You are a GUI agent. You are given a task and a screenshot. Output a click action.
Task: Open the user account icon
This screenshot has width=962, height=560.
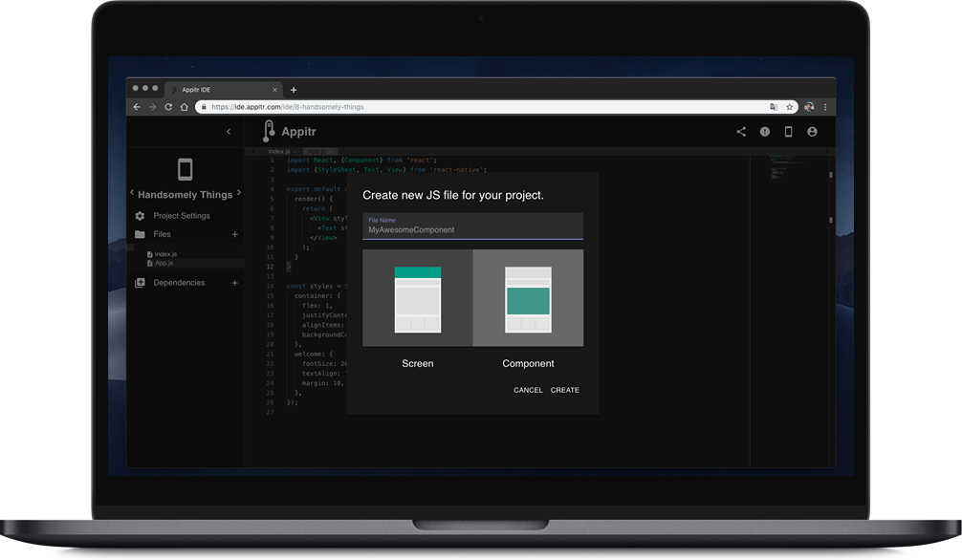pos(812,132)
